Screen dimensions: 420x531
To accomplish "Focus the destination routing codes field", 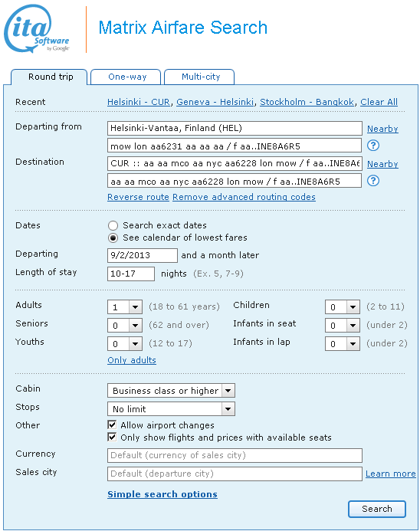I will click(235, 181).
